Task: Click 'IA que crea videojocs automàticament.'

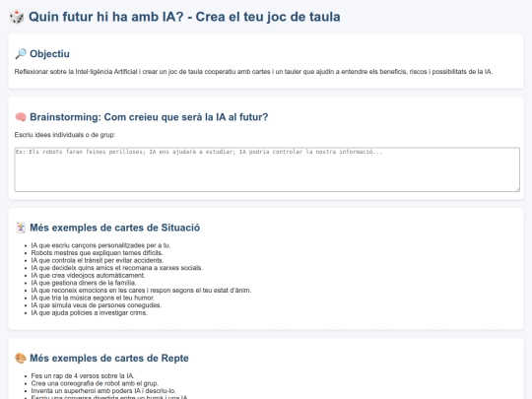Action: [x=89, y=275]
